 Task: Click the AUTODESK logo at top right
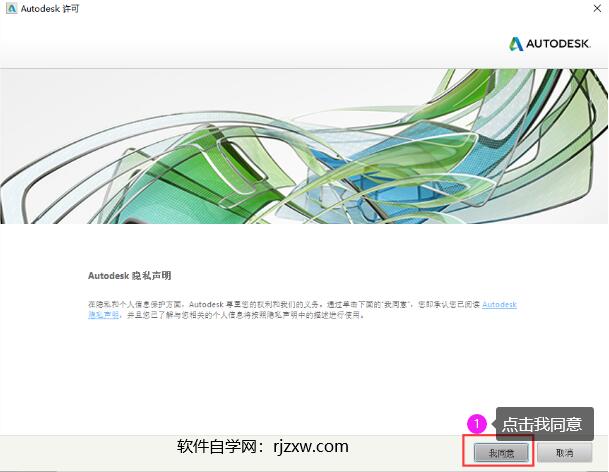pyautogui.click(x=550, y=44)
